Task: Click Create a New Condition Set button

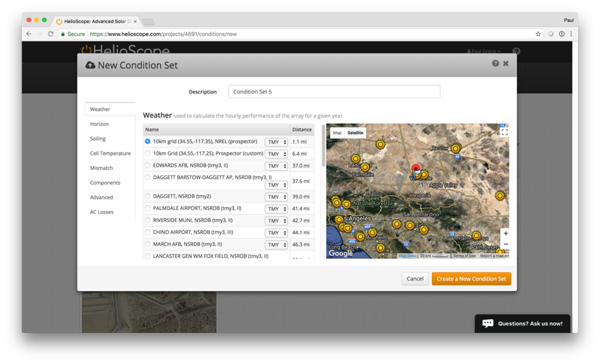Action: coord(471,279)
